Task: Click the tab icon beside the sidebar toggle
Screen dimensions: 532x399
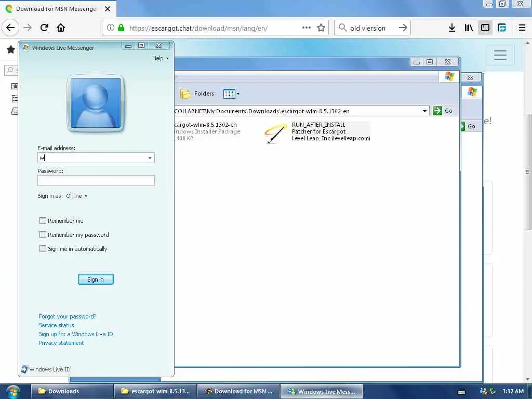Action: point(502,28)
